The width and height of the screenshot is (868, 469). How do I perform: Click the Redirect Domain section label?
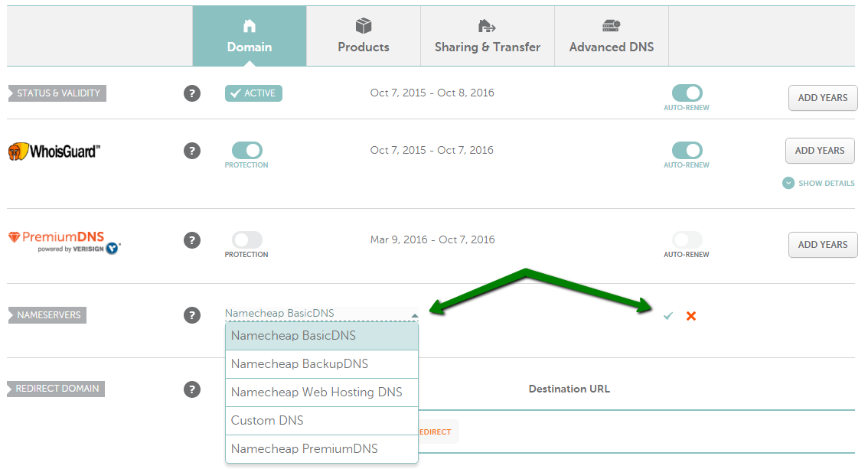pyautogui.click(x=56, y=389)
